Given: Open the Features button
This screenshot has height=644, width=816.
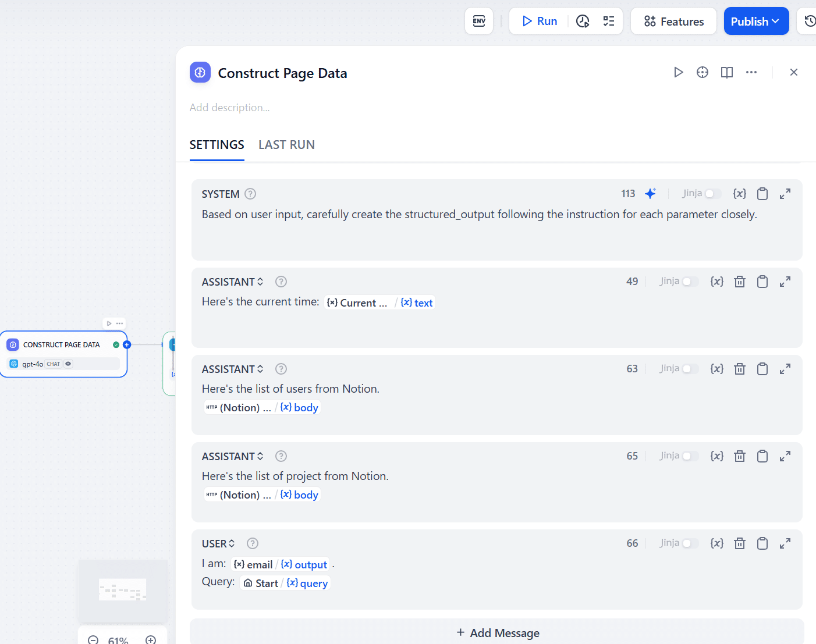Looking at the screenshot, I should pyautogui.click(x=673, y=22).
